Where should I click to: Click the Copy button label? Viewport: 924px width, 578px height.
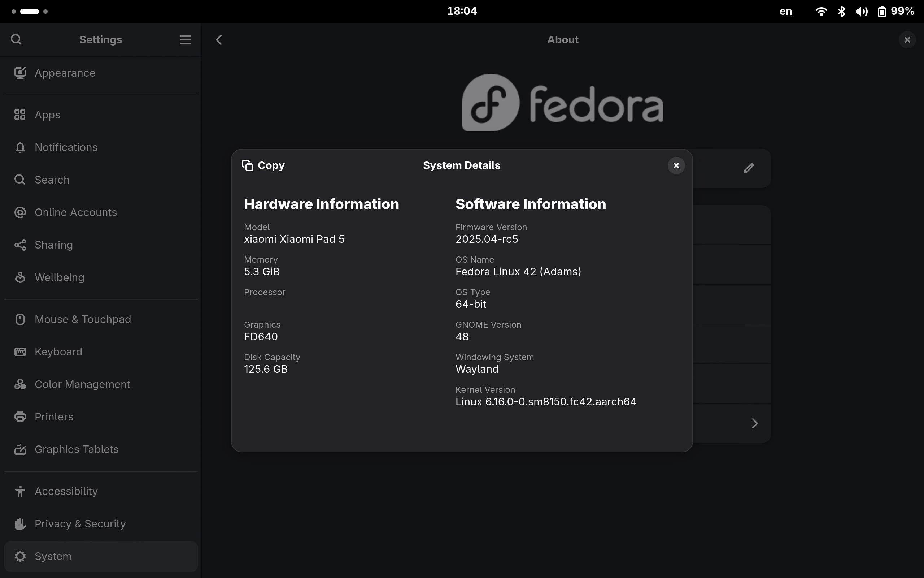pyautogui.click(x=271, y=165)
